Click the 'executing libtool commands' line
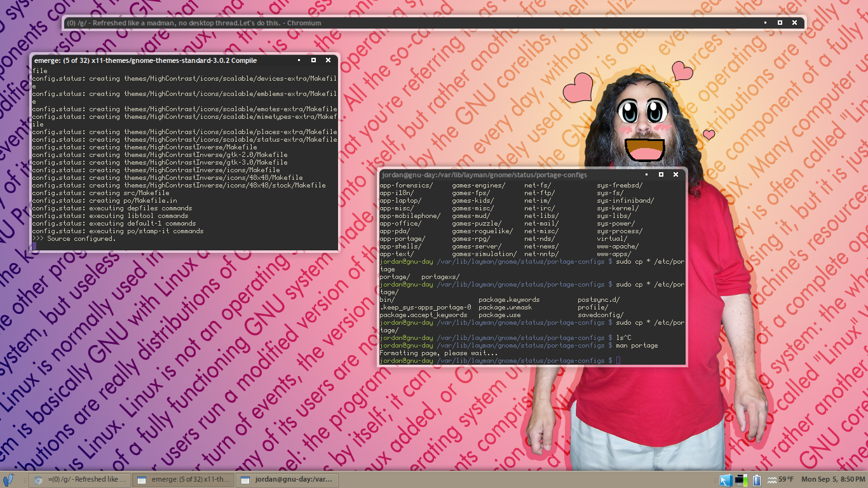The height and width of the screenshot is (488, 868). 111,216
